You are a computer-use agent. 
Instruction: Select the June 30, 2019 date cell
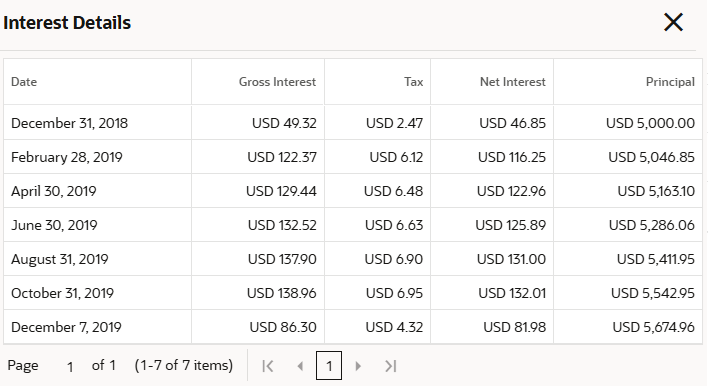[98, 225]
